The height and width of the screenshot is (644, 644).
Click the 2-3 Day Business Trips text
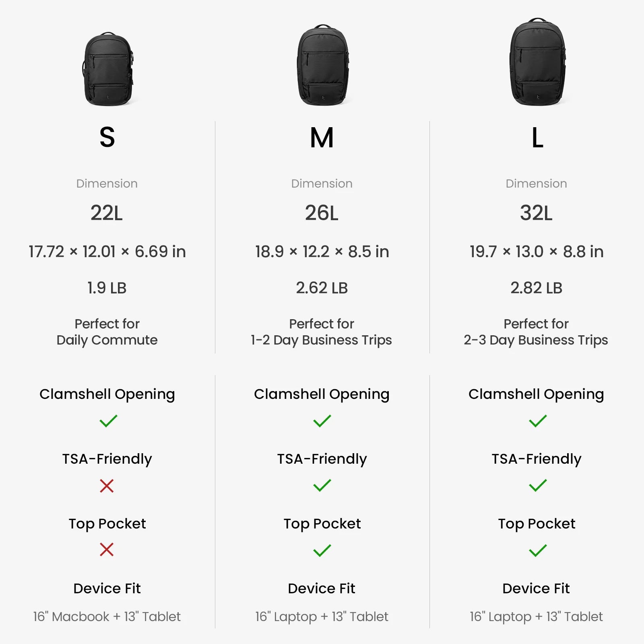coord(536,340)
